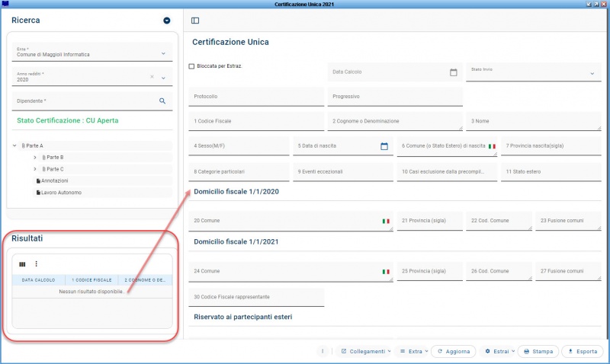Enable the Bloccata per Estraz. checkbox
The width and height of the screenshot is (610, 364).
pyautogui.click(x=191, y=66)
